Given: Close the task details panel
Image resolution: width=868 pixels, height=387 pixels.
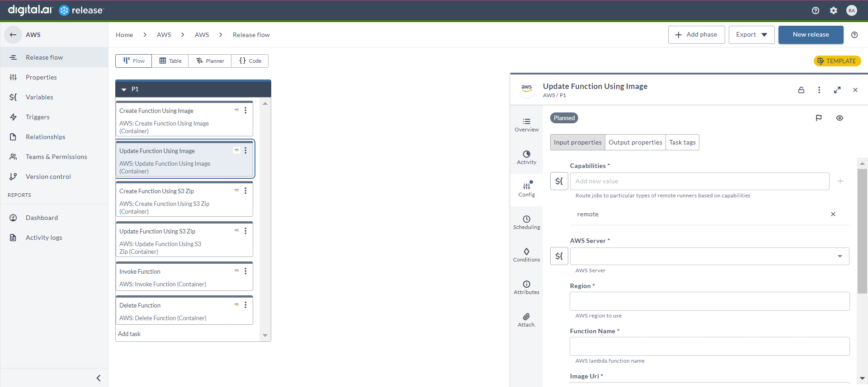Looking at the screenshot, I should tap(855, 90).
